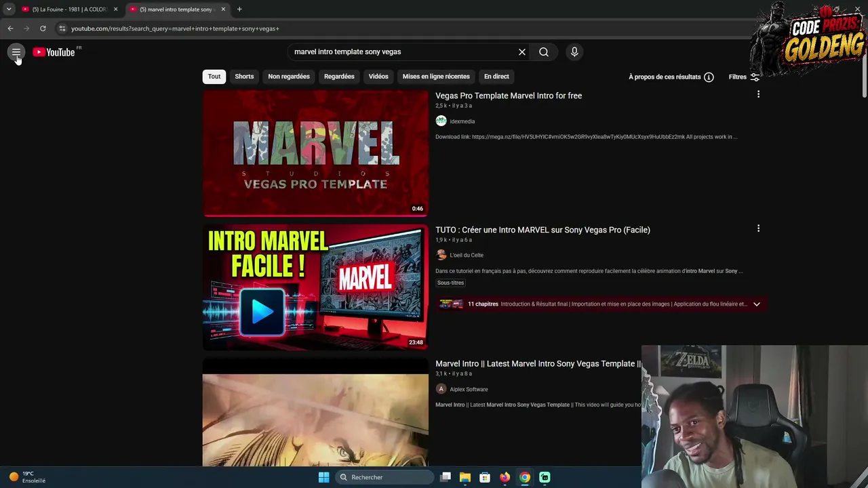The width and height of the screenshot is (868, 488).
Task: Open title Vegas Pro Template Marvel Intro for free
Action: pyautogui.click(x=509, y=96)
